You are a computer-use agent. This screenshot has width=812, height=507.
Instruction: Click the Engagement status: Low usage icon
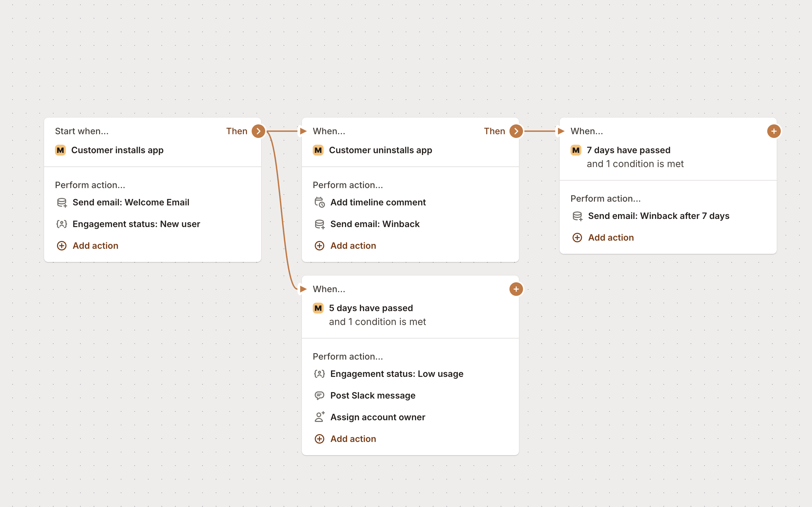[319, 374]
